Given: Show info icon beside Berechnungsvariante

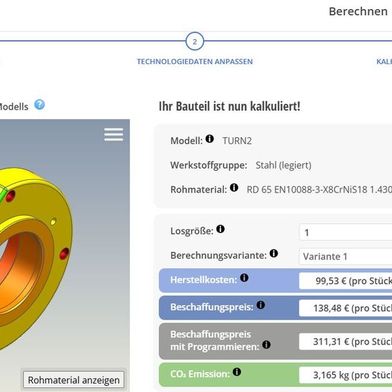Looking at the screenshot, I should point(274,253).
